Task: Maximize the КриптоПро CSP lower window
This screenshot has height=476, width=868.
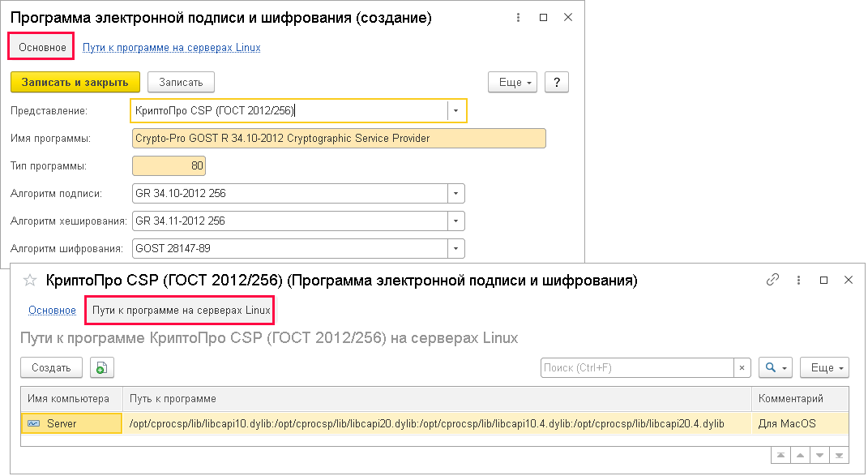Action: tap(823, 281)
